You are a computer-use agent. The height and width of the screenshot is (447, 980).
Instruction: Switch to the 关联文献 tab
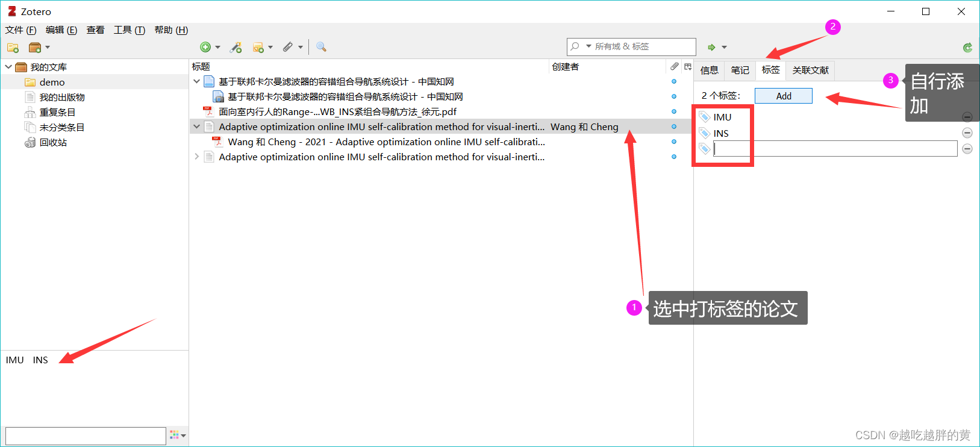pos(811,70)
